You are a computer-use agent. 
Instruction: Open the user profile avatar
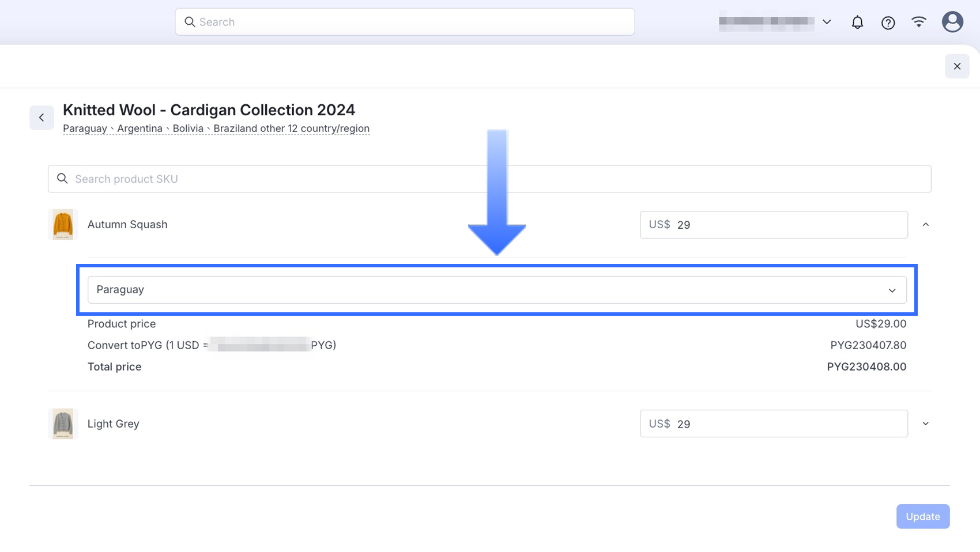[952, 22]
